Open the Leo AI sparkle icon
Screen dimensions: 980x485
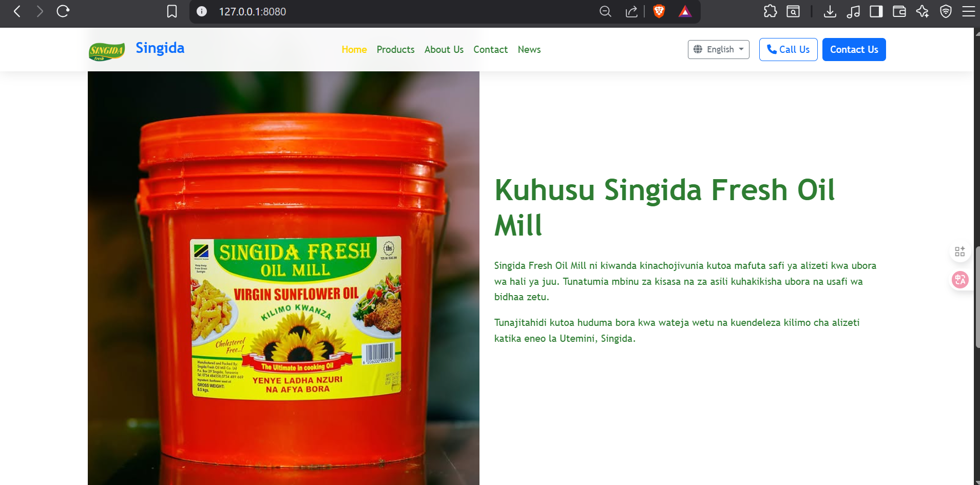click(923, 11)
